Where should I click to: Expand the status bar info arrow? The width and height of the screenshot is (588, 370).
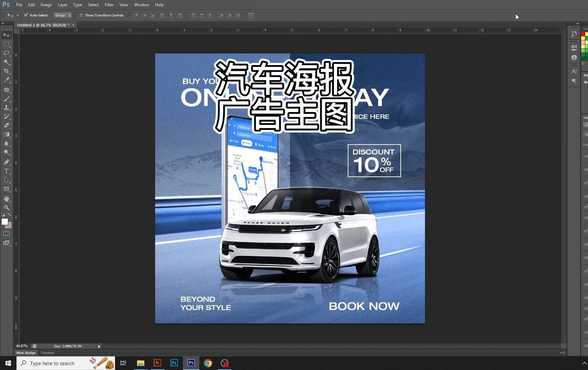tap(99, 346)
